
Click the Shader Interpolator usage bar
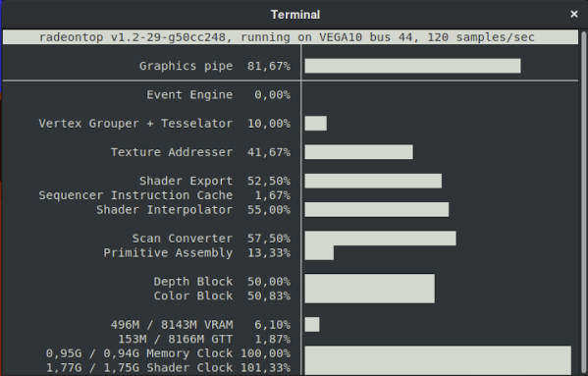point(377,209)
